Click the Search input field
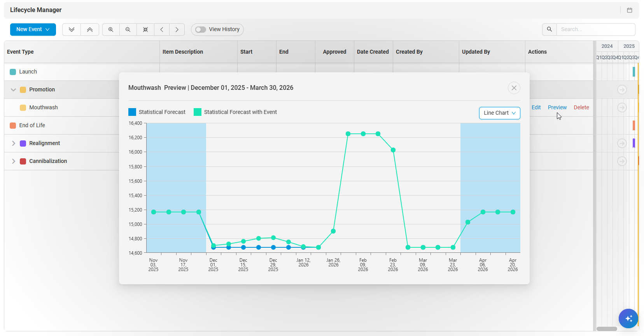The height and width of the screenshot is (336, 644). [595, 30]
